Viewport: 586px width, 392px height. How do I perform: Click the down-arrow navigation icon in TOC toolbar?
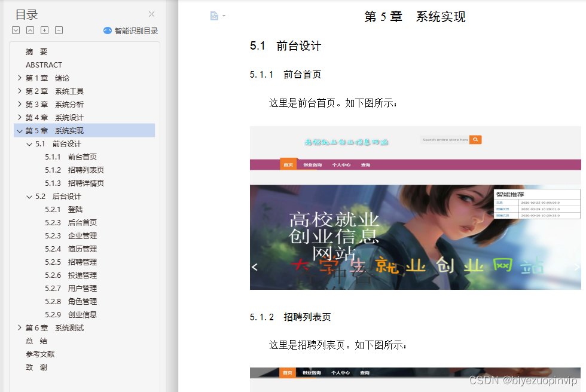[16, 30]
